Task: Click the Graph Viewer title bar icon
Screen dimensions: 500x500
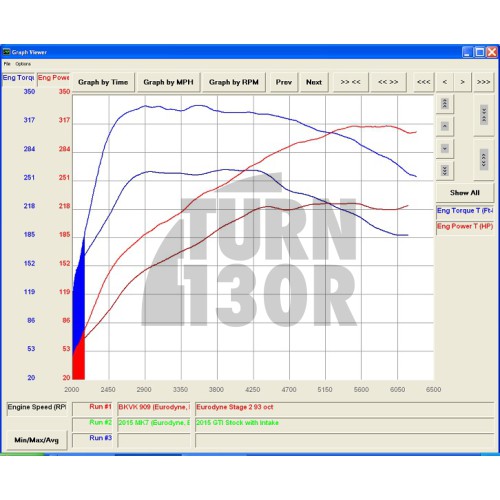Action: pos(6,52)
